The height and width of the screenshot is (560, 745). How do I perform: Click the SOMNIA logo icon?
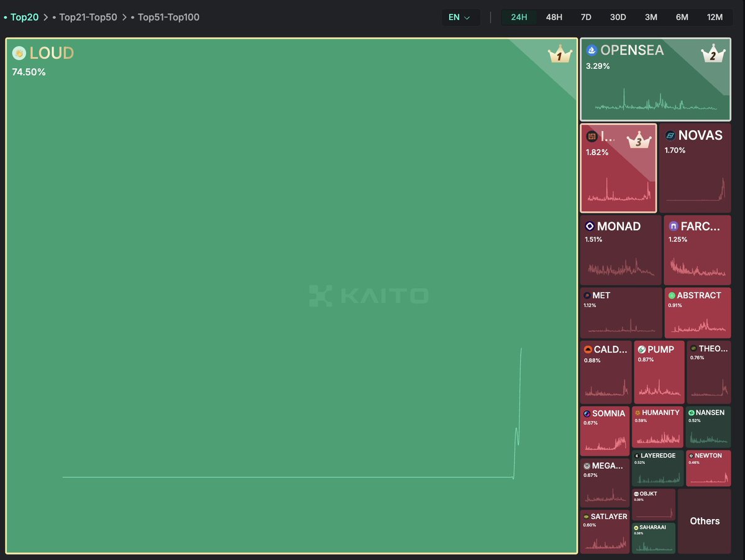(587, 413)
